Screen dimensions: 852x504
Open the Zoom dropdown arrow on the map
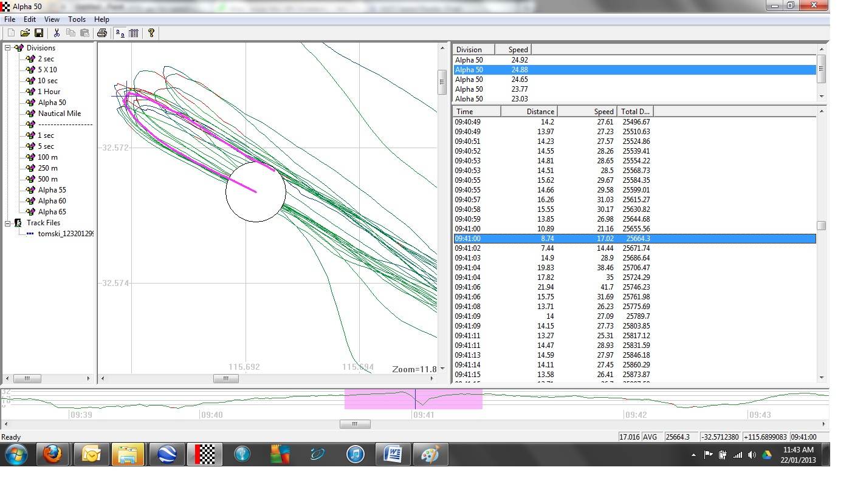(x=442, y=369)
